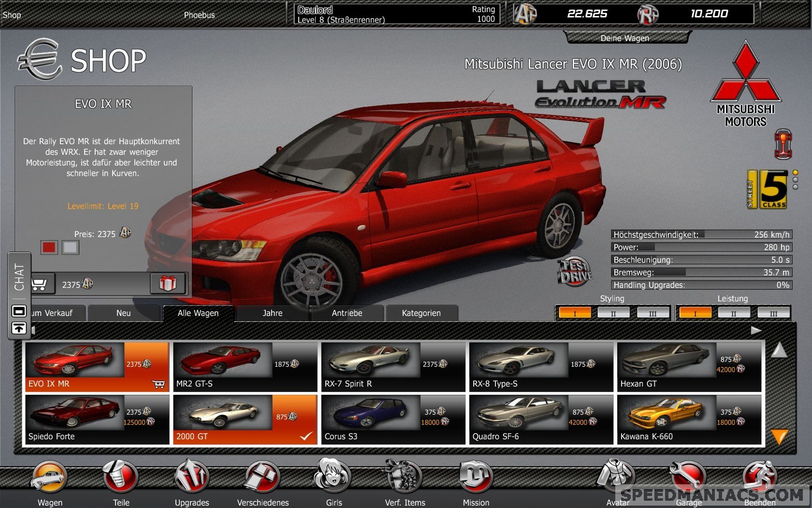This screenshot has height=508, width=812.
Task: Choose the red car color swatch
Action: tap(49, 247)
